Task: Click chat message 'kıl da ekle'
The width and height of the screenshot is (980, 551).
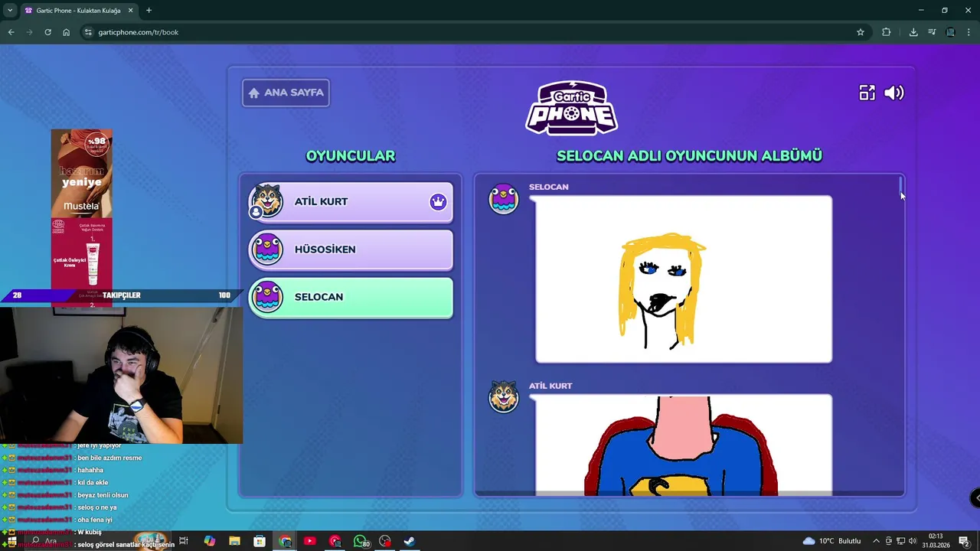Action: click(x=93, y=482)
